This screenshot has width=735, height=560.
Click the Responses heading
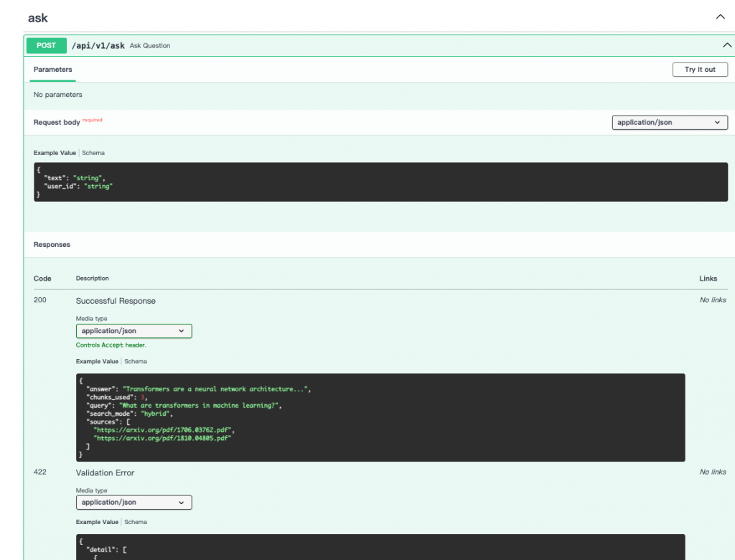click(52, 245)
